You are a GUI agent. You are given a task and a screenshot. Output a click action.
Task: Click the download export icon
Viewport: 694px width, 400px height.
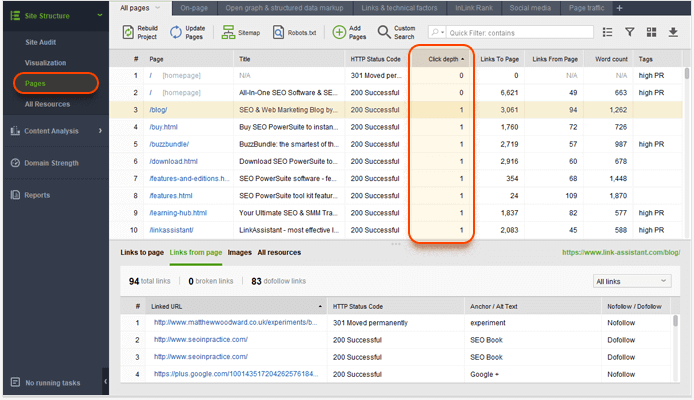(x=673, y=32)
